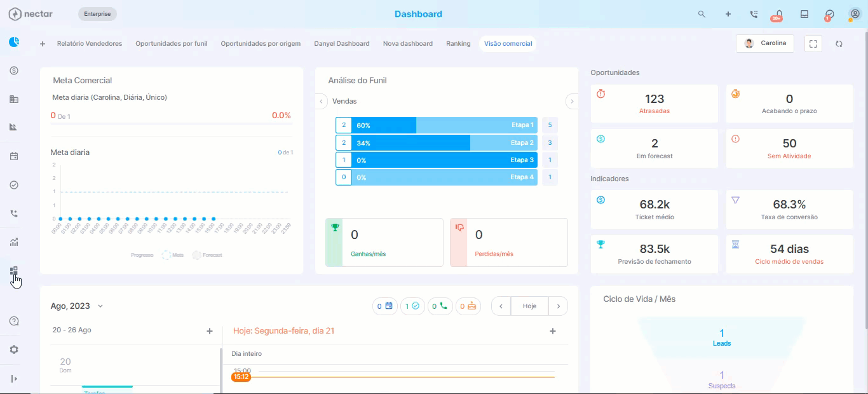The height and width of the screenshot is (394, 868).
Task: Open the companies building sidebar icon
Action: tap(14, 99)
